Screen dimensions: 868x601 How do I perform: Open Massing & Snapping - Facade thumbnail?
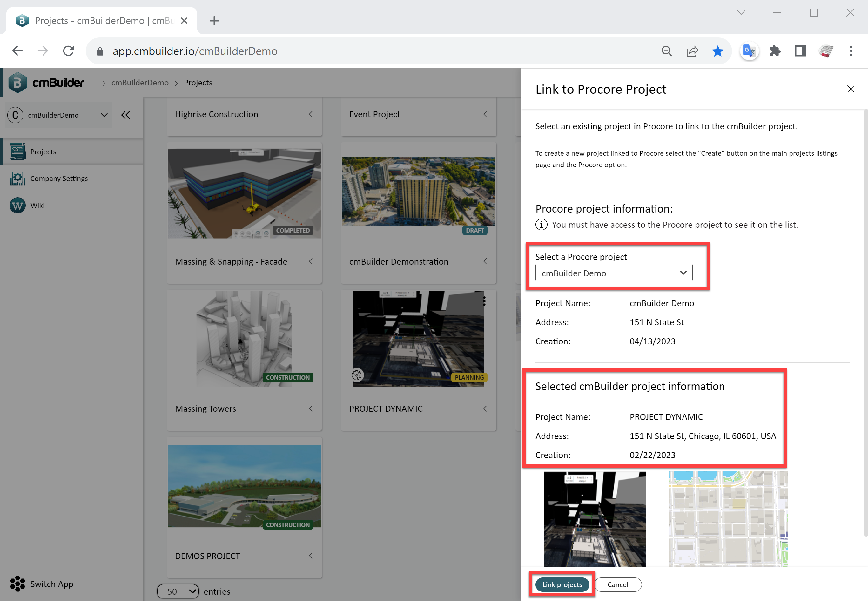click(244, 193)
